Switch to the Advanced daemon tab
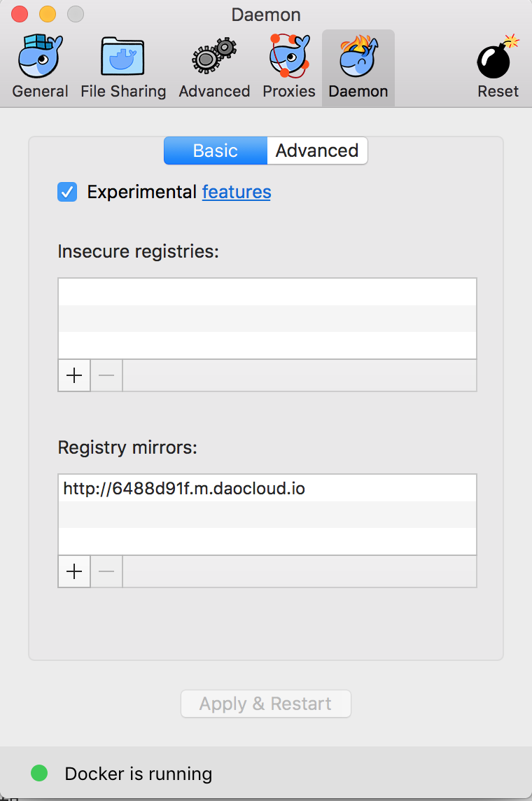Viewport: 532px width, 801px height. pyautogui.click(x=317, y=151)
